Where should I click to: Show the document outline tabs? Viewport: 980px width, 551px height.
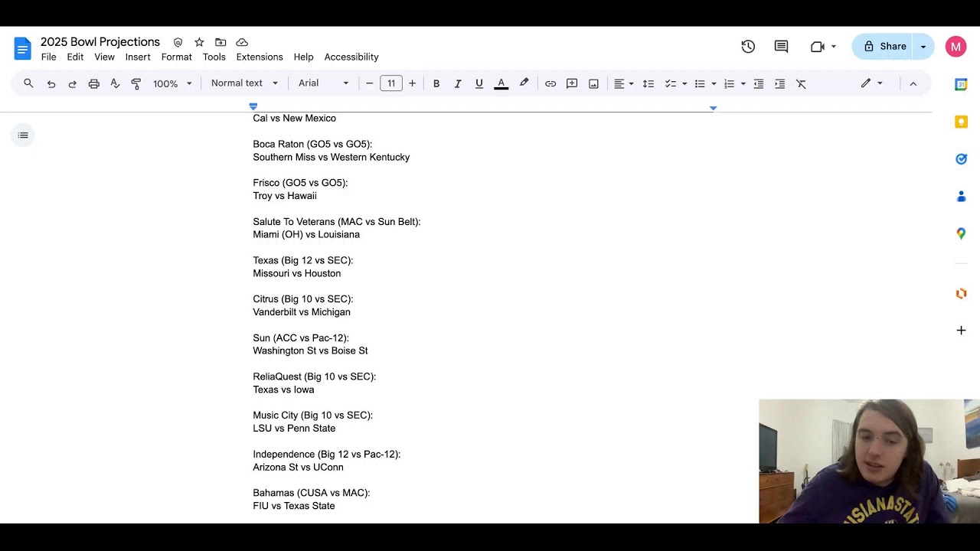23,135
